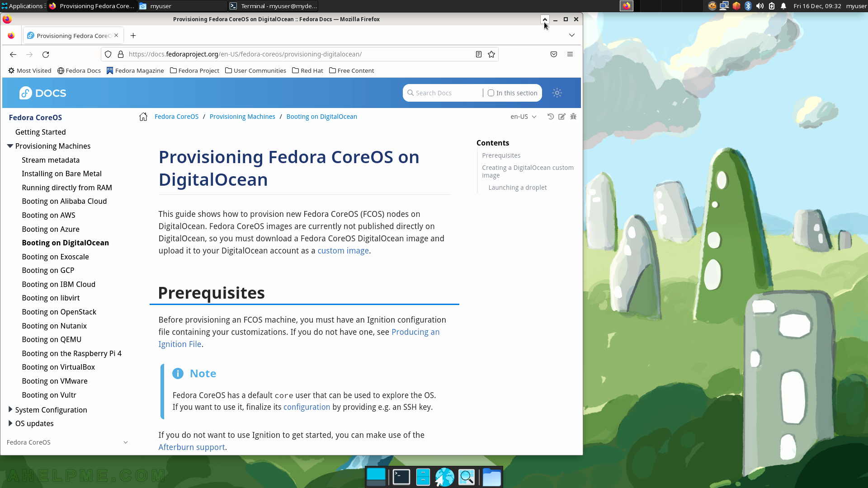Open the Fedora Project bookmarks folder

pyautogui.click(x=195, y=70)
